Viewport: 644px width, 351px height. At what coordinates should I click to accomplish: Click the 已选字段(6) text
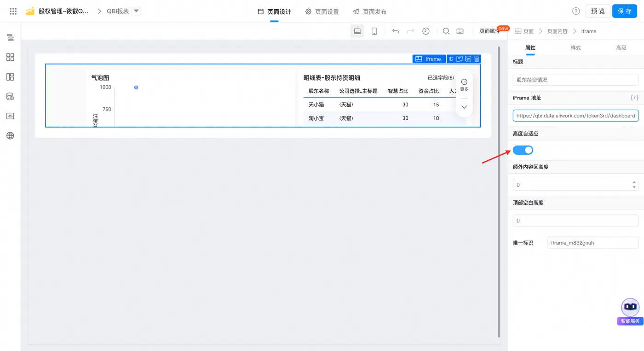441,78
